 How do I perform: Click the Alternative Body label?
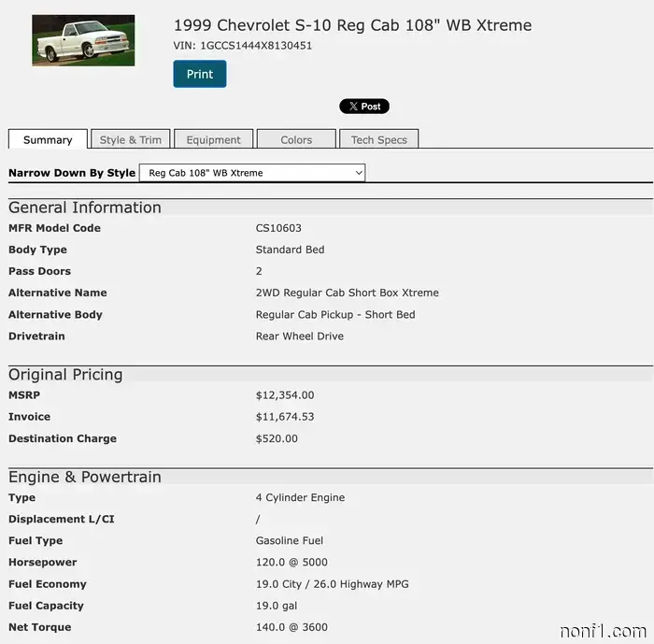point(55,314)
